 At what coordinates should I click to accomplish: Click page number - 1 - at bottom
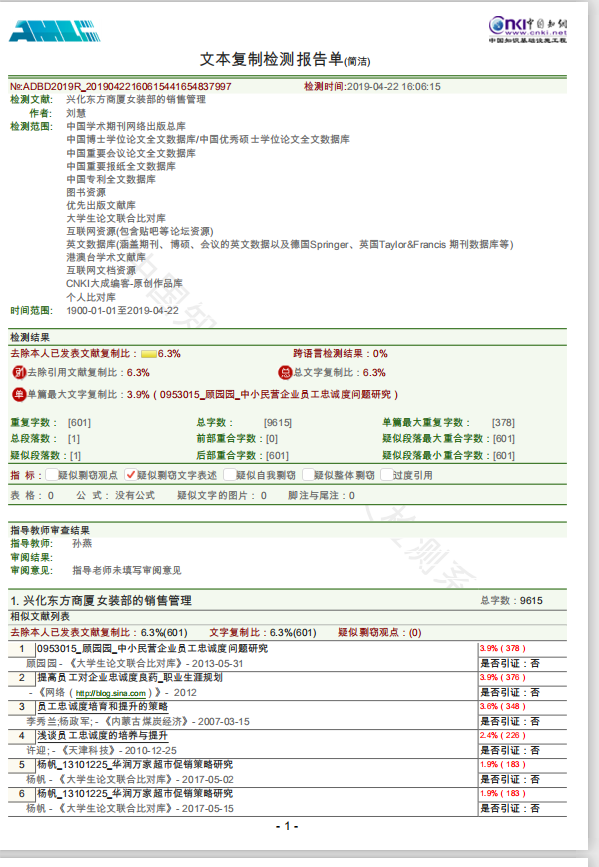pyautogui.click(x=287, y=826)
